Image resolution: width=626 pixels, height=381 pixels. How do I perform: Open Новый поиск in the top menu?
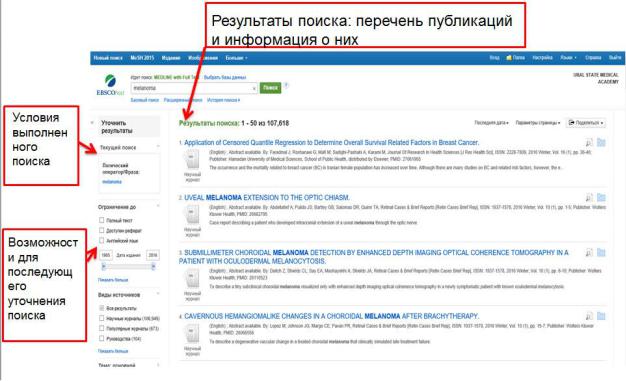point(108,58)
